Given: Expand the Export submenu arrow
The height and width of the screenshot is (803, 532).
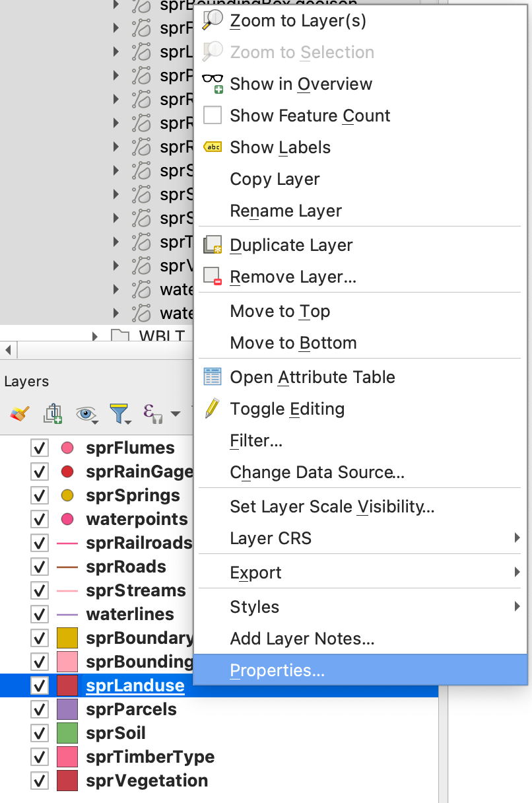Looking at the screenshot, I should point(517,573).
